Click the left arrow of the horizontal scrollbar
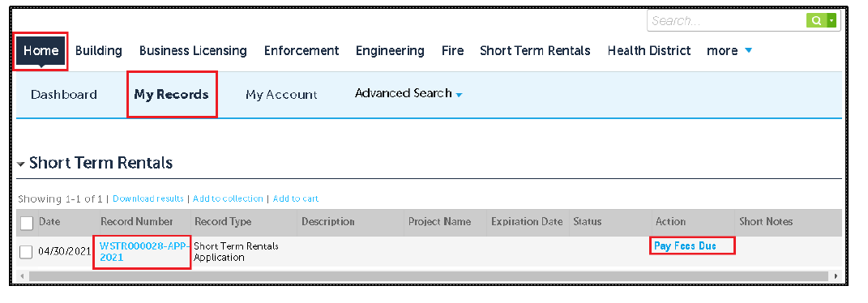This screenshot has width=868, height=303. coord(22,275)
